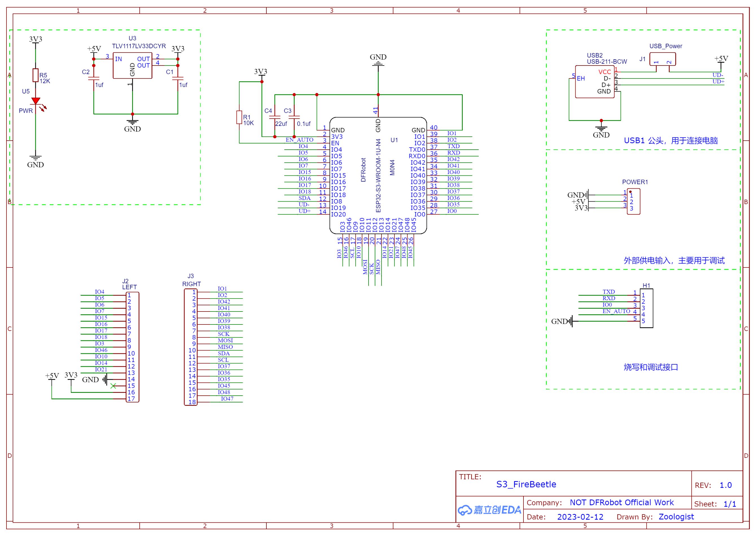Select capacitor C4 22uf symbol
The width and height of the screenshot is (756, 536).
[275, 117]
